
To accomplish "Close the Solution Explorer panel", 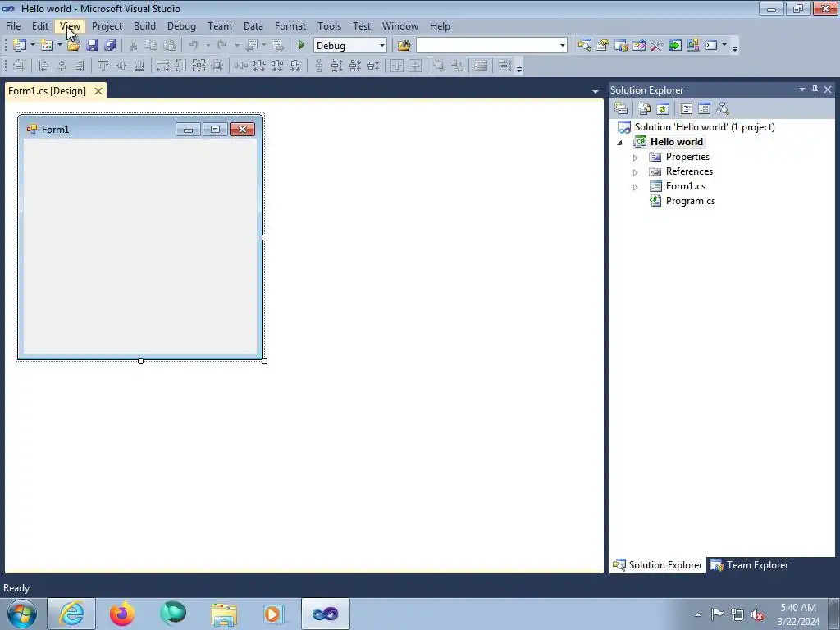I will (828, 89).
